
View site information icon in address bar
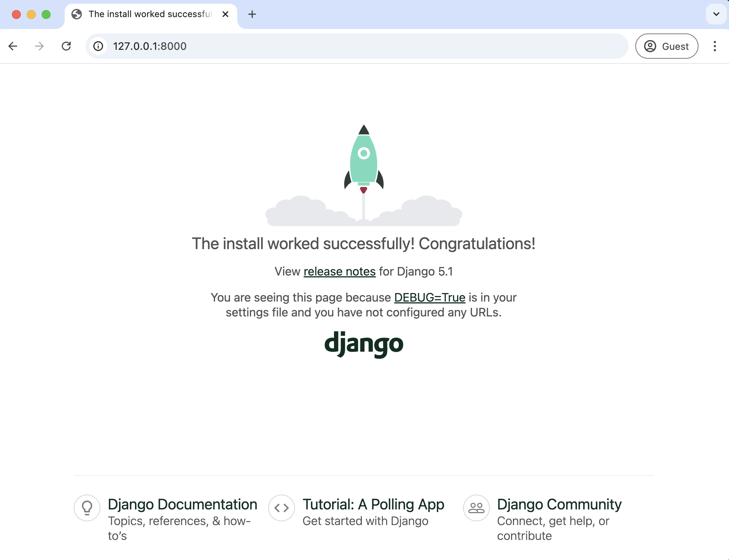pyautogui.click(x=98, y=46)
